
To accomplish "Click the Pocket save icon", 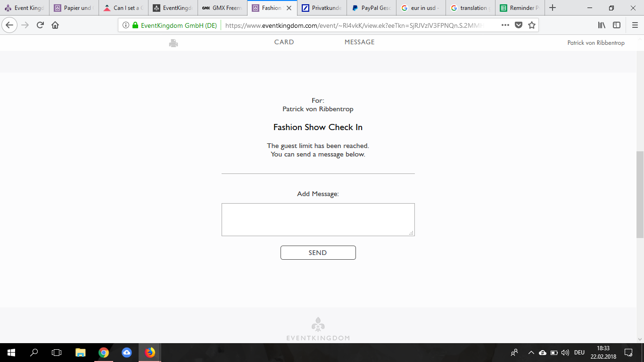I will coord(519,25).
